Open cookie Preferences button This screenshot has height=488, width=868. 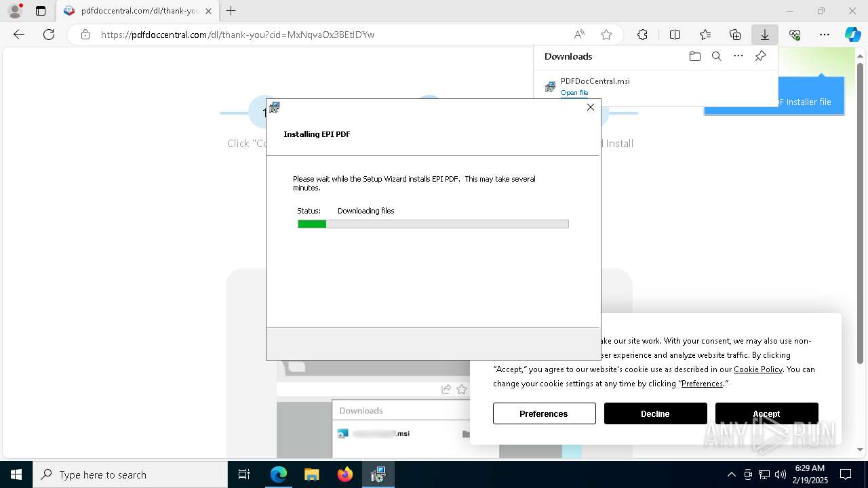click(545, 413)
